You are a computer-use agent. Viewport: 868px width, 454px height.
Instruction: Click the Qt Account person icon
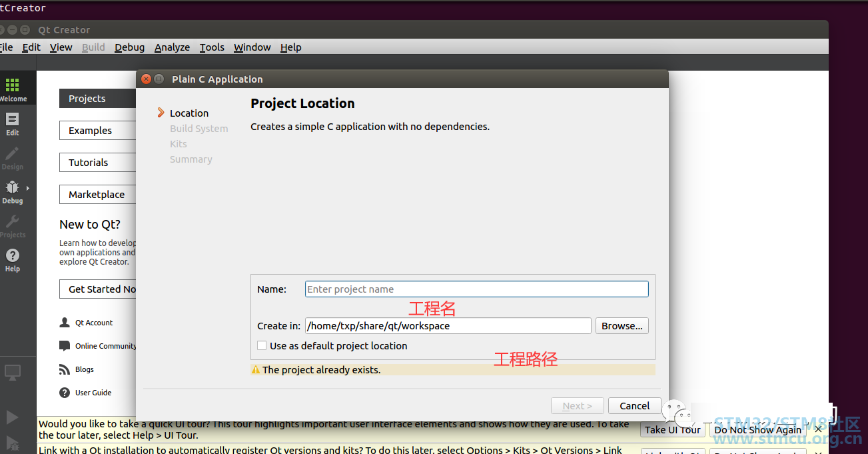point(65,323)
